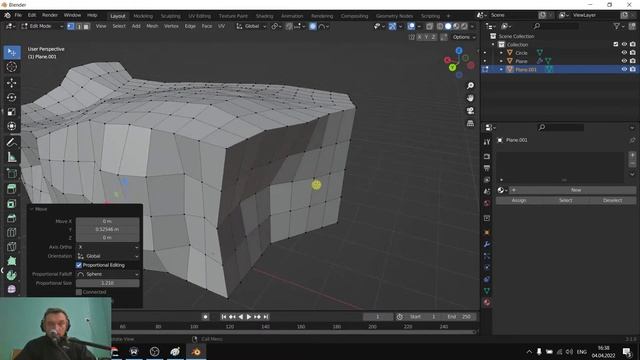Choose the Add Cube tool
The width and height of the screenshot is (640, 360).
[x=11, y=173]
